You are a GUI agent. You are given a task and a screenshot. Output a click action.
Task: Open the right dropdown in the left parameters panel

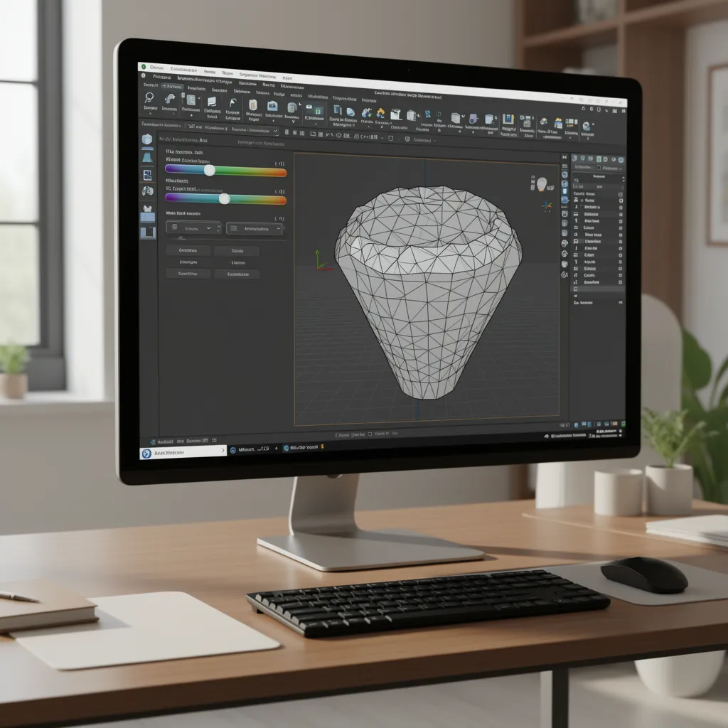[254, 229]
